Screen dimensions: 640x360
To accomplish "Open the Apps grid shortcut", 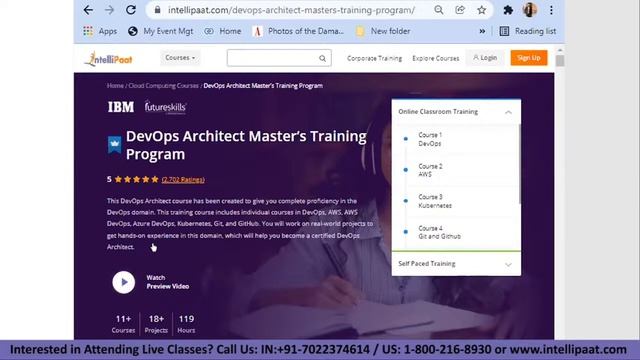I will click(100, 31).
